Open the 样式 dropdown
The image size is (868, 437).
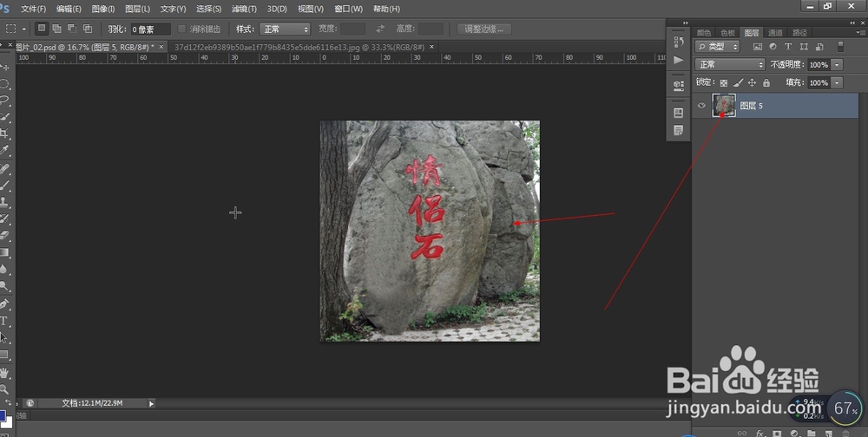285,29
